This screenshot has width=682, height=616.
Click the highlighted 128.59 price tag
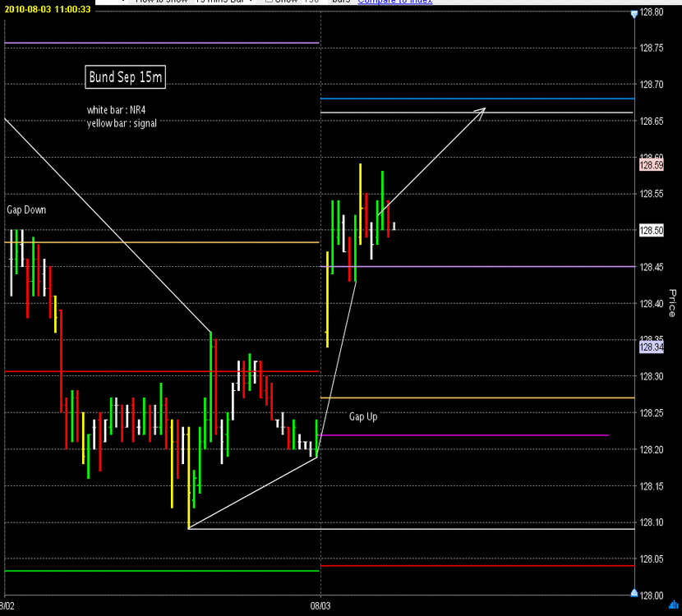[x=652, y=165]
